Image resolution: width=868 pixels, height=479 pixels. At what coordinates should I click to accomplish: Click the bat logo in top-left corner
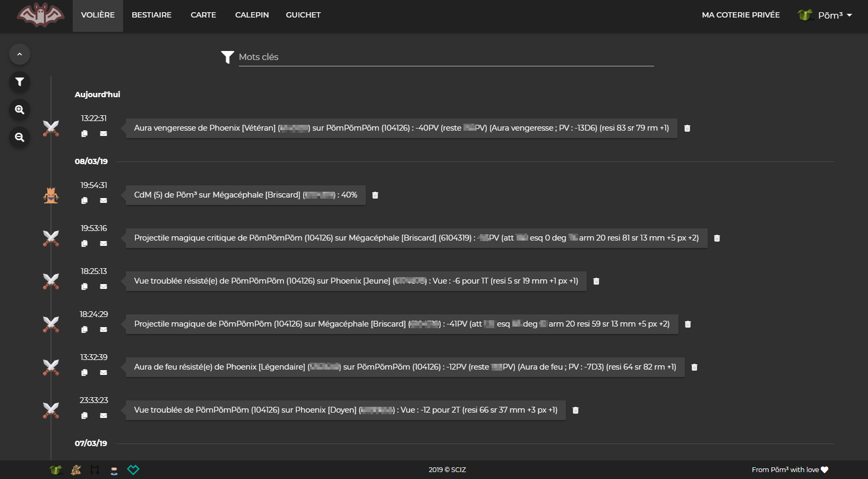pyautogui.click(x=40, y=15)
